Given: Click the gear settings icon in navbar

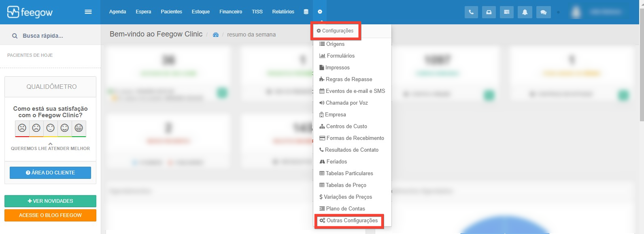Looking at the screenshot, I should click(320, 12).
